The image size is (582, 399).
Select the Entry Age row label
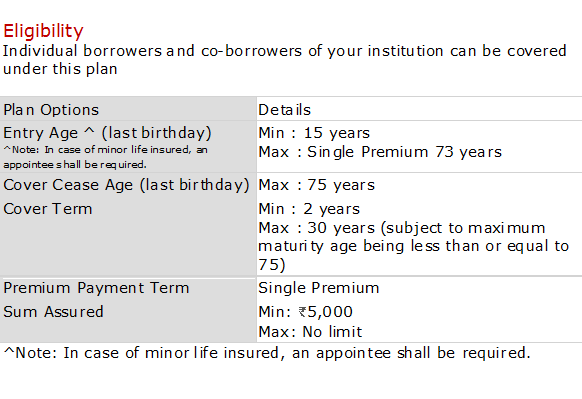click(x=107, y=133)
